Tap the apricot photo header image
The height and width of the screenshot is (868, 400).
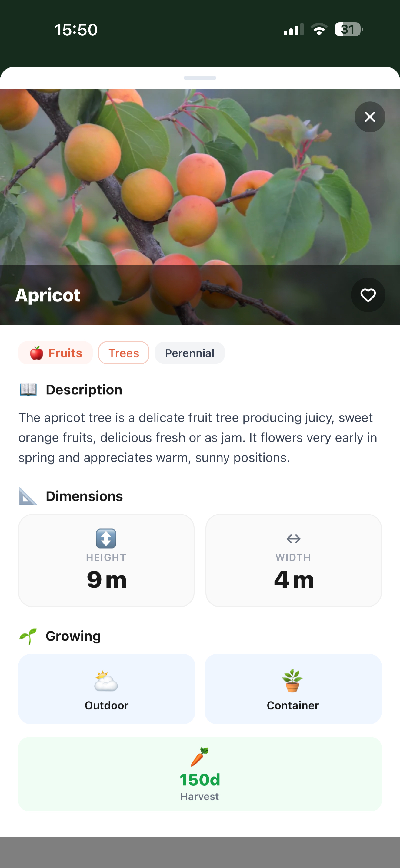click(200, 206)
